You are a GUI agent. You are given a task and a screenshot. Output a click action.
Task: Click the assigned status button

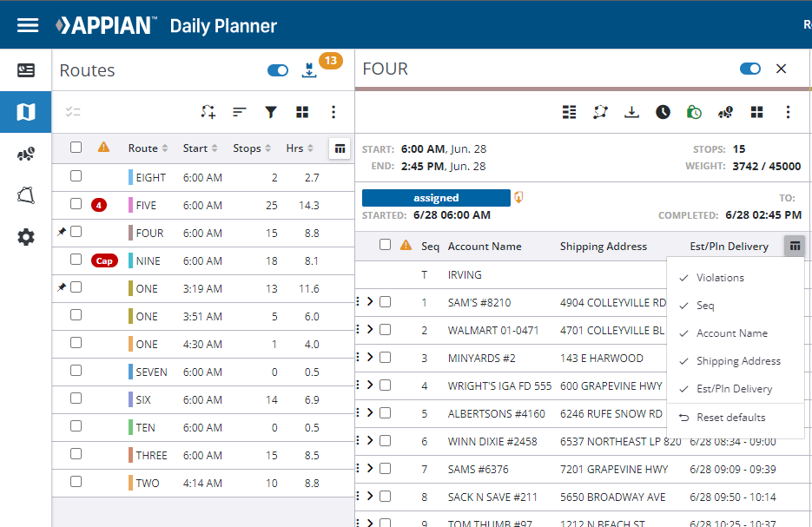pyautogui.click(x=436, y=198)
